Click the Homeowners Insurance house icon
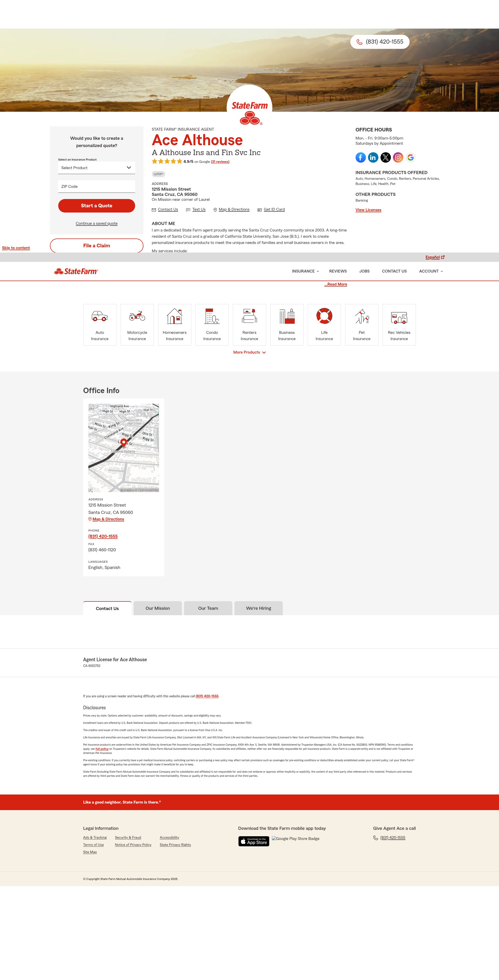 (174, 316)
